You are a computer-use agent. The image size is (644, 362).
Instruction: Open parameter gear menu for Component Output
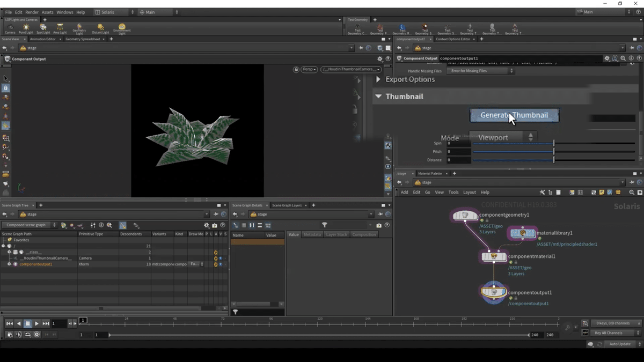click(606, 58)
